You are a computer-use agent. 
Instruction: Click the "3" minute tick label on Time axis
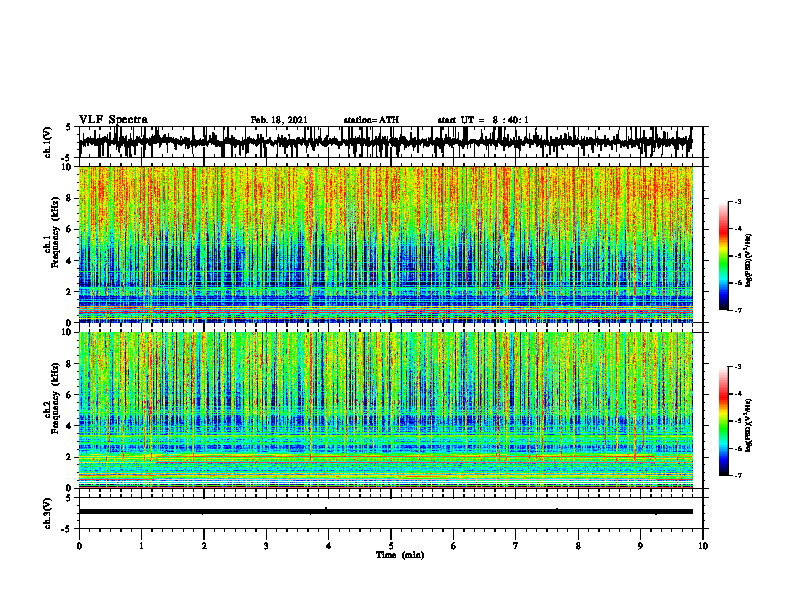pyautogui.click(x=266, y=546)
